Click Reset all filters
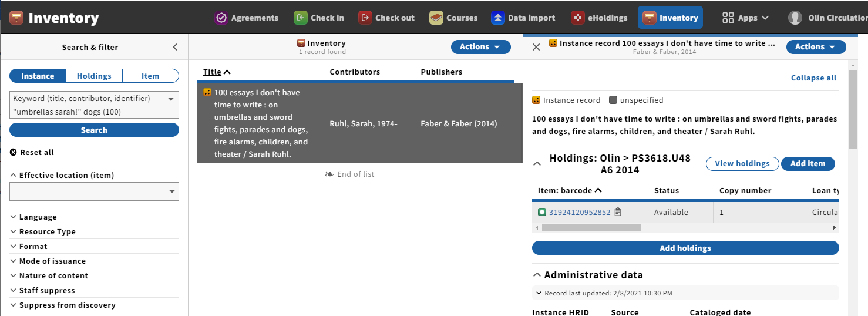868x316 pixels. click(x=32, y=152)
